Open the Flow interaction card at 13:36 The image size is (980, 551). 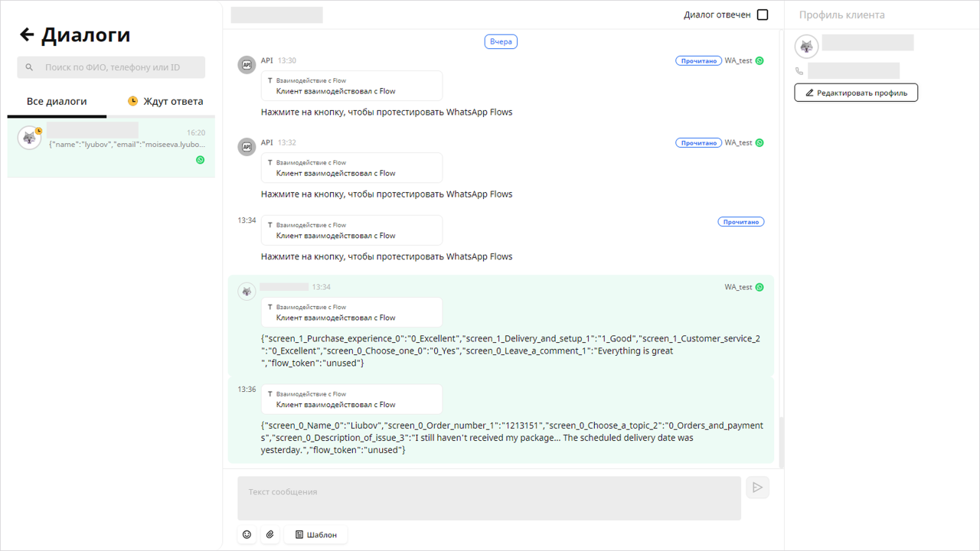tap(351, 399)
